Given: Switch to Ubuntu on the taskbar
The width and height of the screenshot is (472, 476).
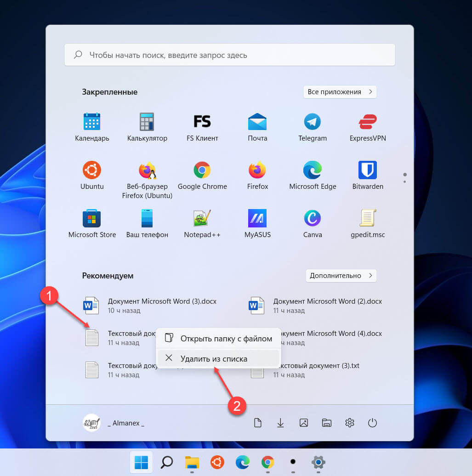Looking at the screenshot, I should click(x=217, y=462).
